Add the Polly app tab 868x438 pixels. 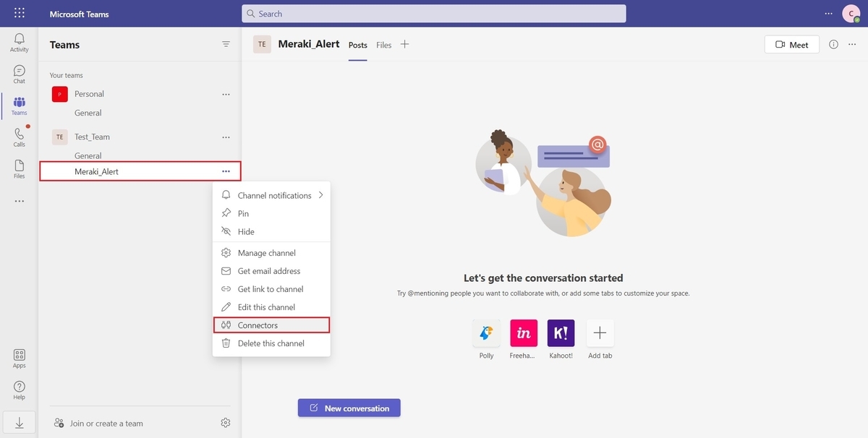(486, 333)
